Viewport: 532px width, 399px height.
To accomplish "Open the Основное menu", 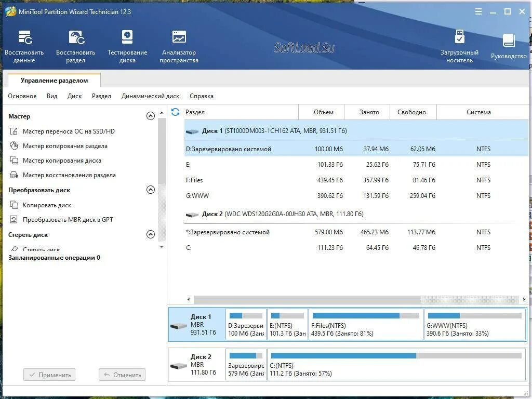I will (22, 96).
